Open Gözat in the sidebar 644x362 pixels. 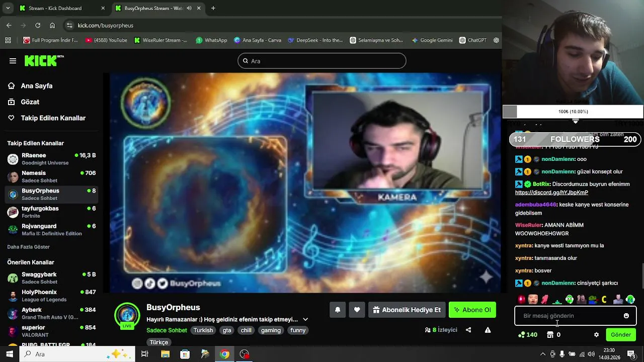tap(30, 102)
